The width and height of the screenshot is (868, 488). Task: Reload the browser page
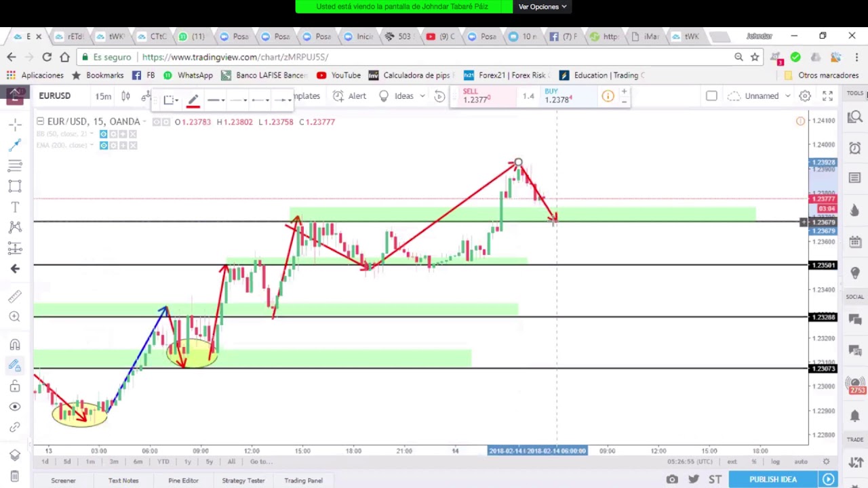tap(47, 57)
